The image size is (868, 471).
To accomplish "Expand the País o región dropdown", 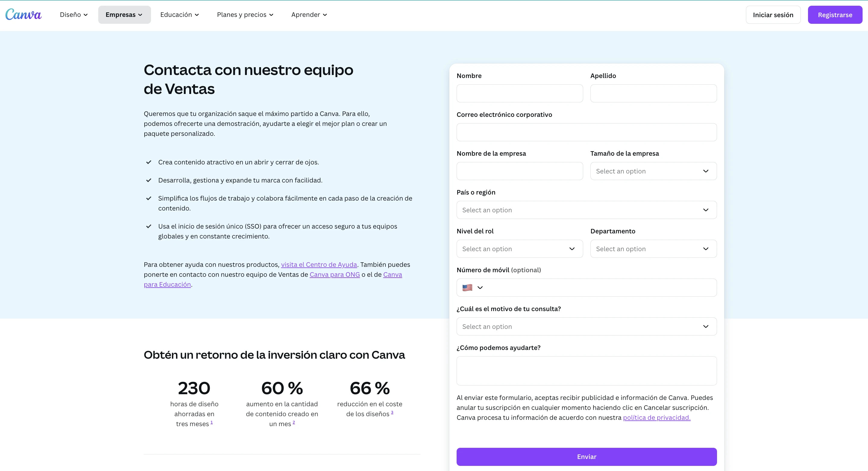I will tap(586, 210).
